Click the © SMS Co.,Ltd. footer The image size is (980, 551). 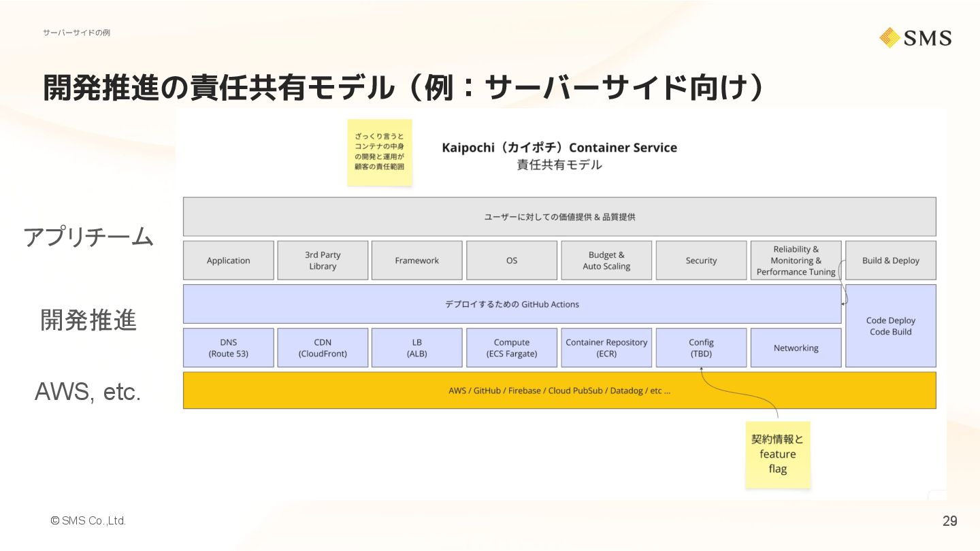88,520
